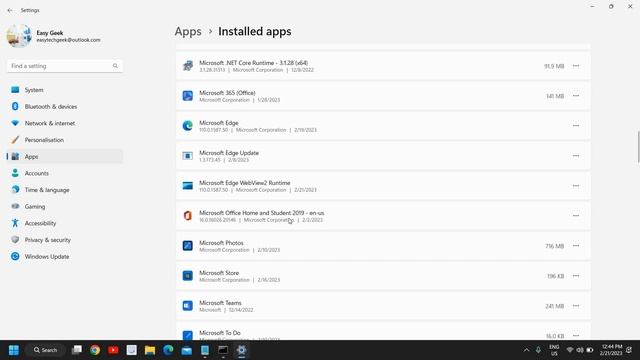Open Task View from the taskbar

click(77, 350)
